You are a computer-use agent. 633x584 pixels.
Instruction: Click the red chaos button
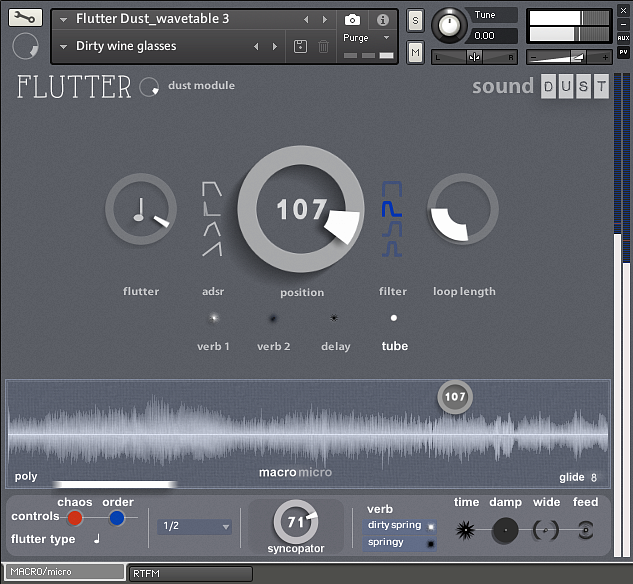coord(75,518)
